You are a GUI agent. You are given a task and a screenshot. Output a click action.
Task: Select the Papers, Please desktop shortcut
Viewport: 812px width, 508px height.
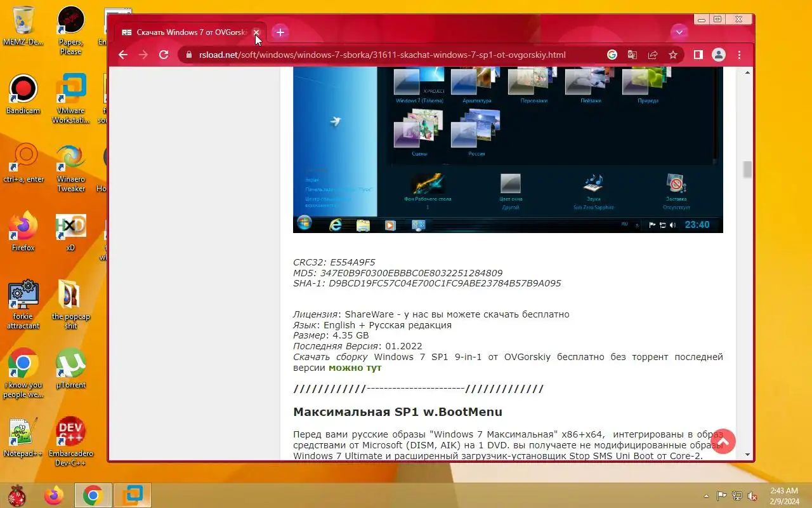(70, 30)
